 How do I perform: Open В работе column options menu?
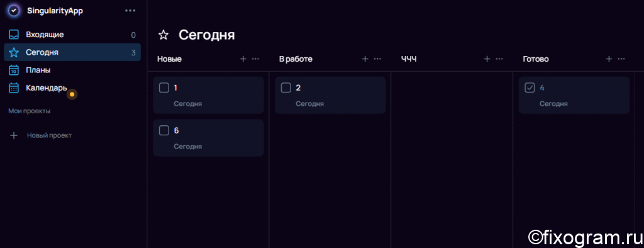(377, 59)
